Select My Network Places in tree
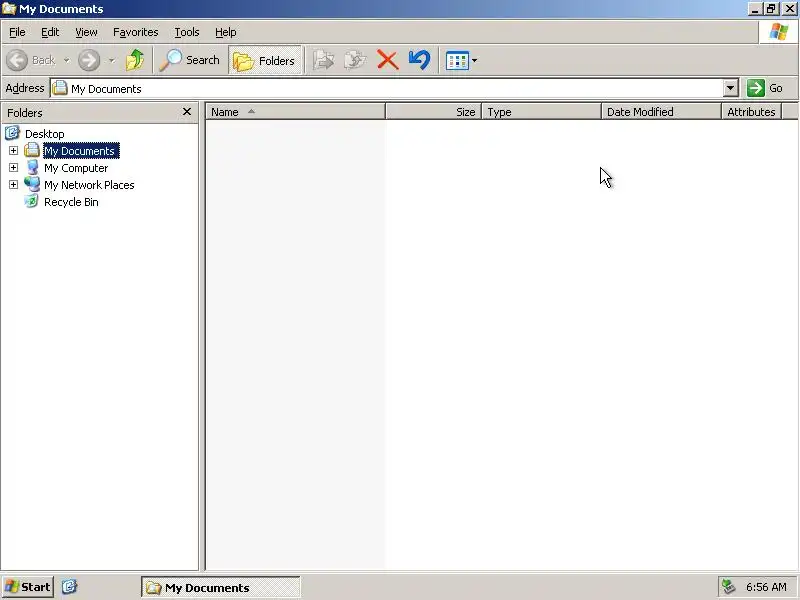Screen dimensions: 800x600 click(89, 185)
